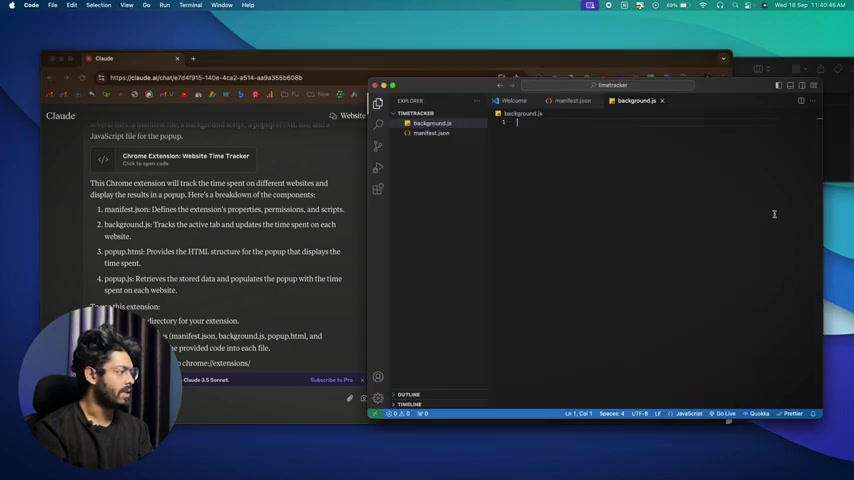Open the Extensions view

click(x=378, y=189)
